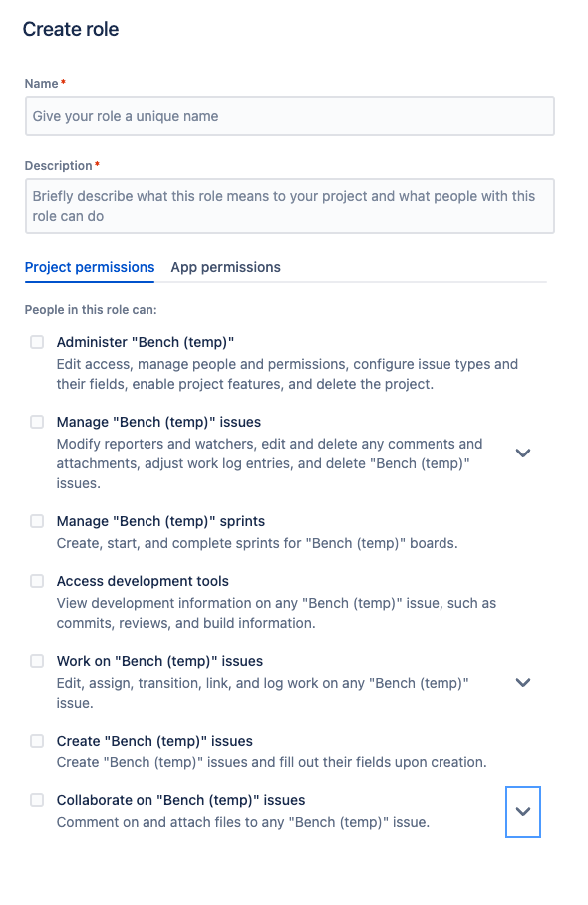Click the Work on "Bench (temp)" issues label
This screenshot has width=588, height=905.
coord(159,661)
